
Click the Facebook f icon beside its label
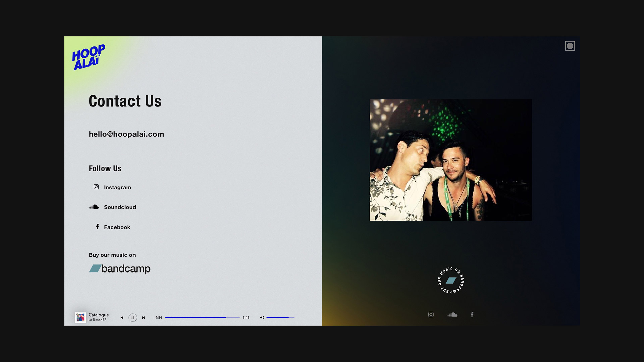pos(97,227)
